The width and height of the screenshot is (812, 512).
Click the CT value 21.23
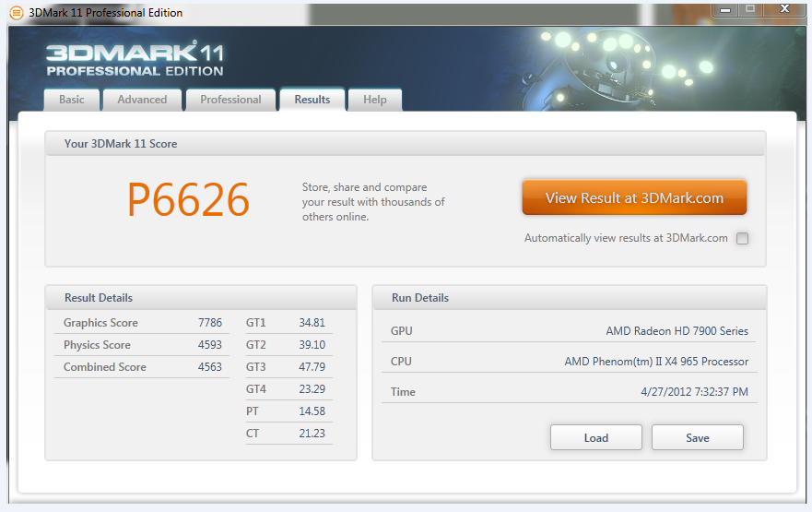point(312,434)
